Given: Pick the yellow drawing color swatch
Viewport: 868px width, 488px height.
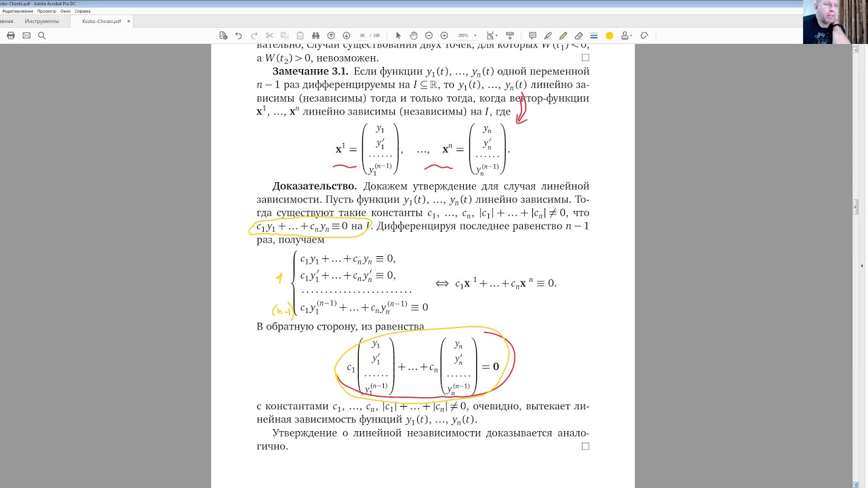Looking at the screenshot, I should pos(610,35).
